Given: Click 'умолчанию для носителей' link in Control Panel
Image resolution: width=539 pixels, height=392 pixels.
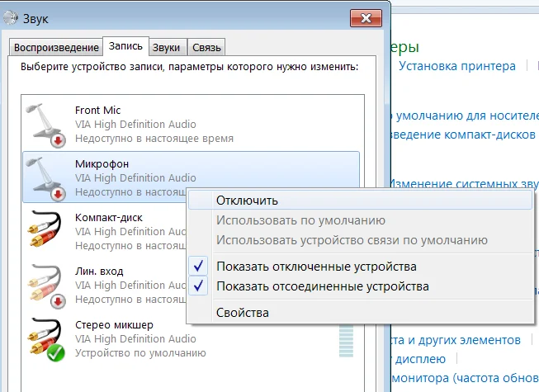Looking at the screenshot, I should pyautogui.click(x=465, y=116).
